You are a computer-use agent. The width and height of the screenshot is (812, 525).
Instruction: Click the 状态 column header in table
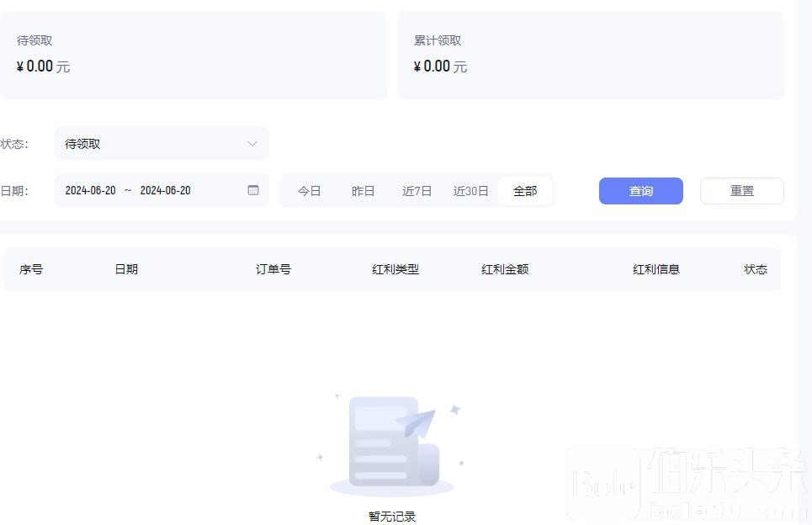click(756, 269)
